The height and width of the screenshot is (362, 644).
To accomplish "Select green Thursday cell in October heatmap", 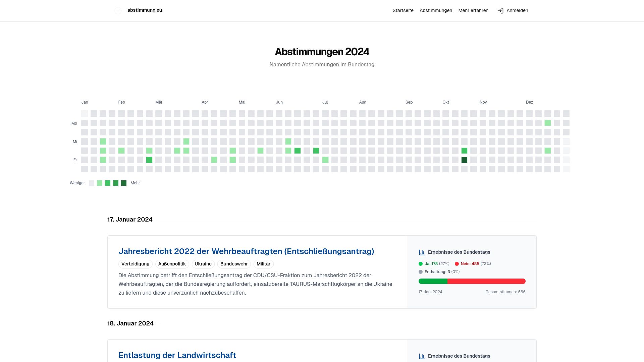I will 464,151.
